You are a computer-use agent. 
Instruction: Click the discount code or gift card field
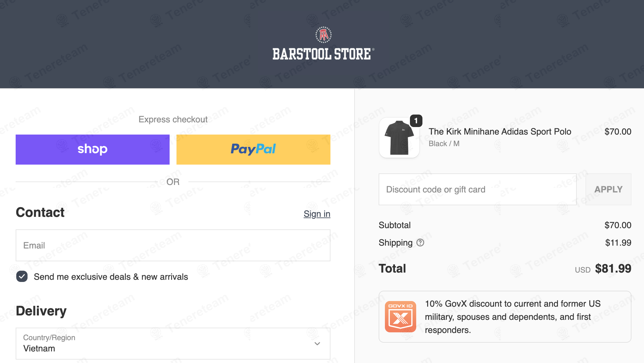(x=477, y=189)
